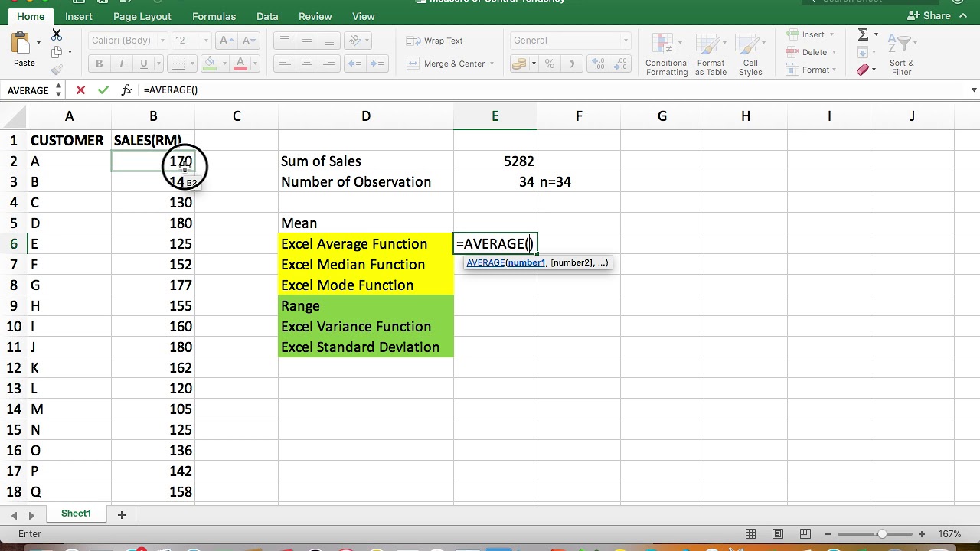Click the Bottom Align icon
The image size is (980, 551).
pyautogui.click(x=329, y=41)
